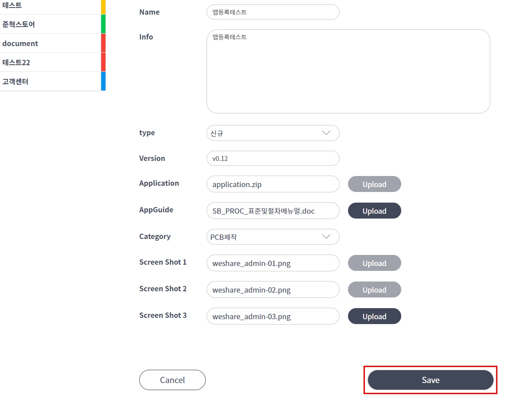The width and height of the screenshot is (532, 399).
Task: Click the AppGuide file name field
Action: [x=273, y=211]
